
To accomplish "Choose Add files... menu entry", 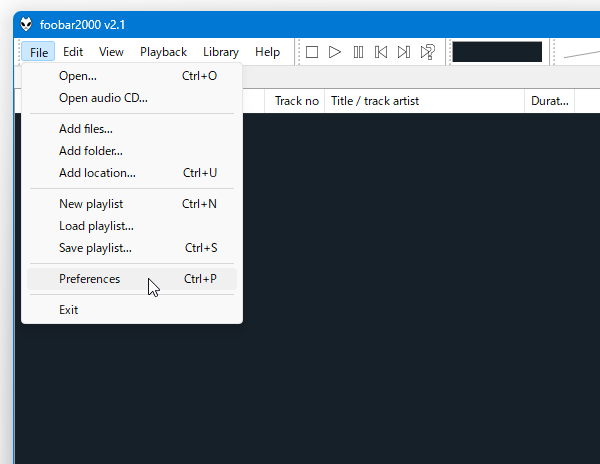I will click(132, 129).
